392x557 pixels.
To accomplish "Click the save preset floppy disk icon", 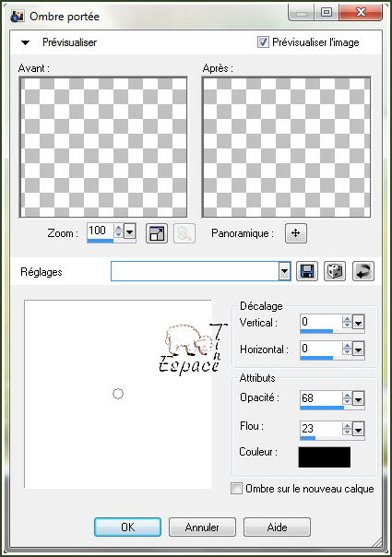I will (x=307, y=272).
